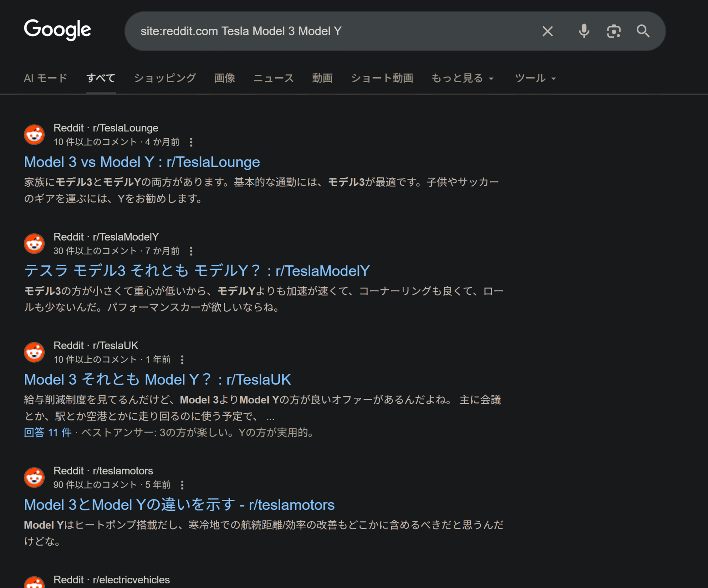Open the AI モード tab

coord(46,78)
